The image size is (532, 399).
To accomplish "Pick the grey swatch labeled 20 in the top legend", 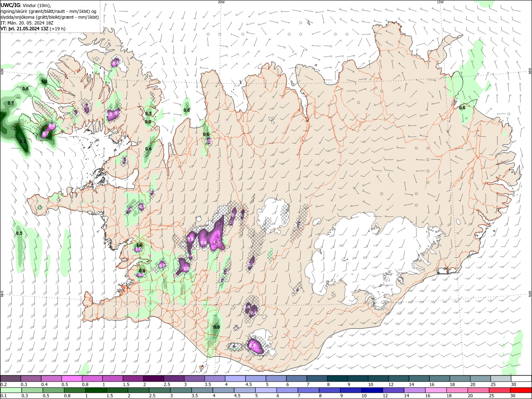I will coord(480,379).
